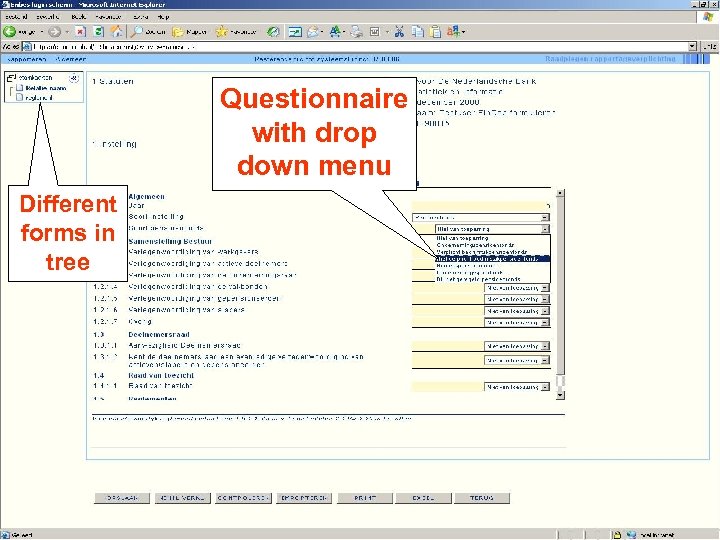Click the Jaar value field

tap(481, 206)
